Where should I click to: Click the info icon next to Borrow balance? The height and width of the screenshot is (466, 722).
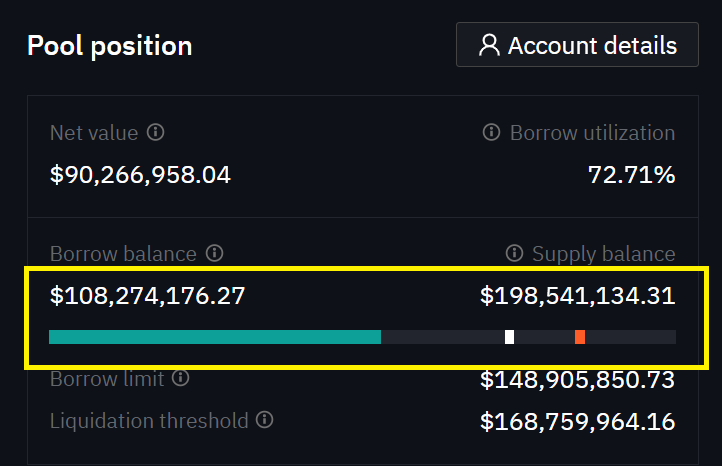[x=215, y=254]
